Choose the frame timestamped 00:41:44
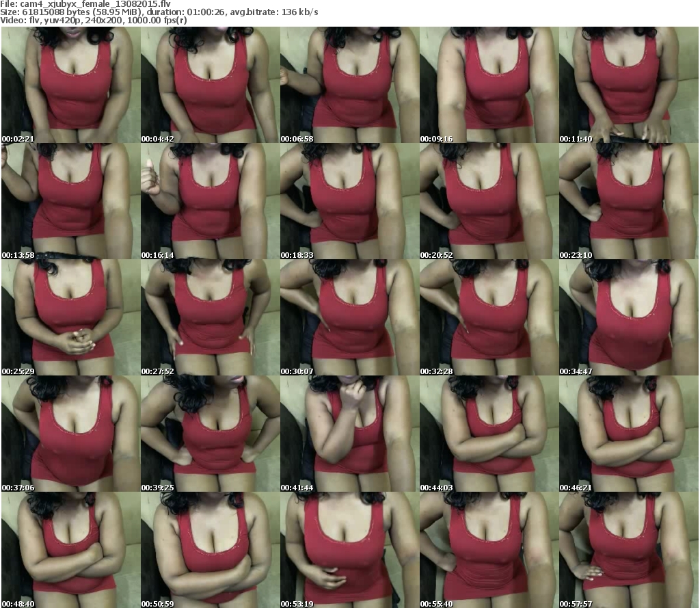The image size is (700, 608). pos(349,434)
